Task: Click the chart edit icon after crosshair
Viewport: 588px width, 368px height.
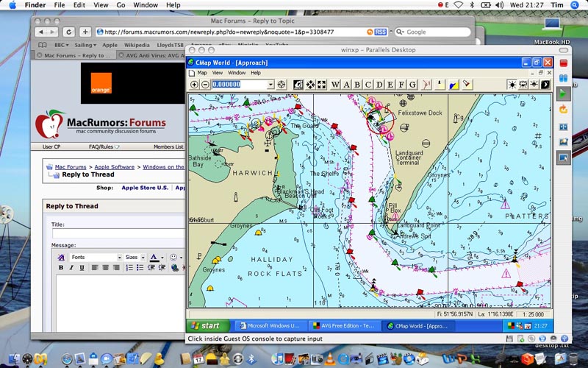Action: [x=298, y=85]
